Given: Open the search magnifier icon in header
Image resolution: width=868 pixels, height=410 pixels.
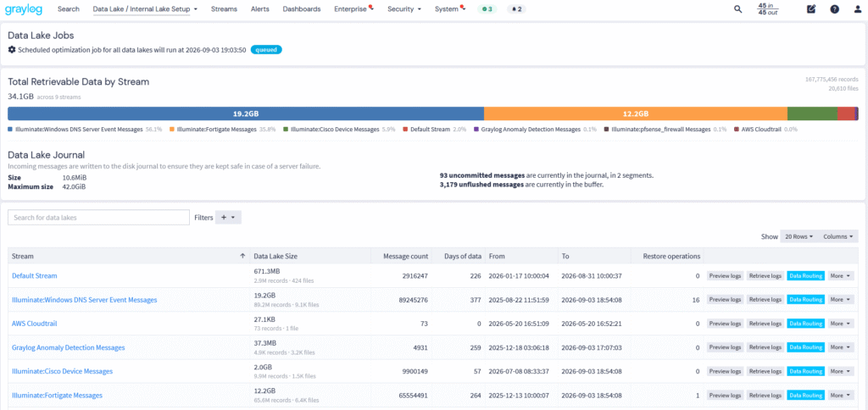Looking at the screenshot, I should click(x=738, y=8).
